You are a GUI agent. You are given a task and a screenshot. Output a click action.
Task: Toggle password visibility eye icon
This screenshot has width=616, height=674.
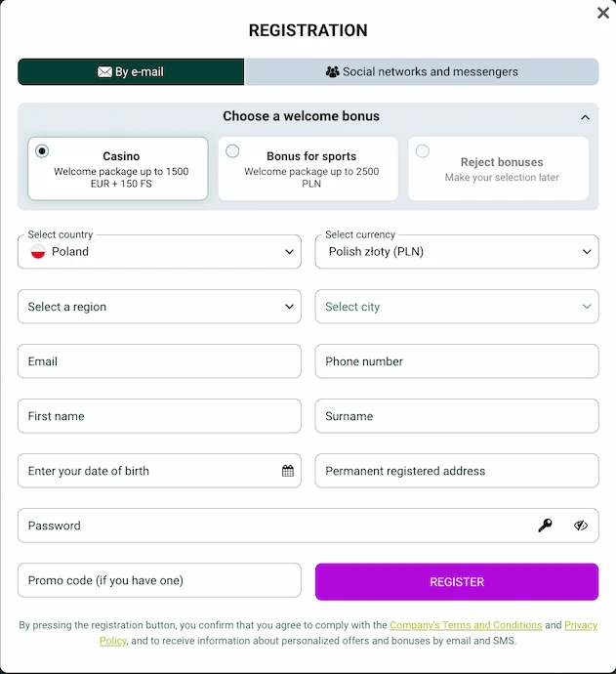[581, 526]
